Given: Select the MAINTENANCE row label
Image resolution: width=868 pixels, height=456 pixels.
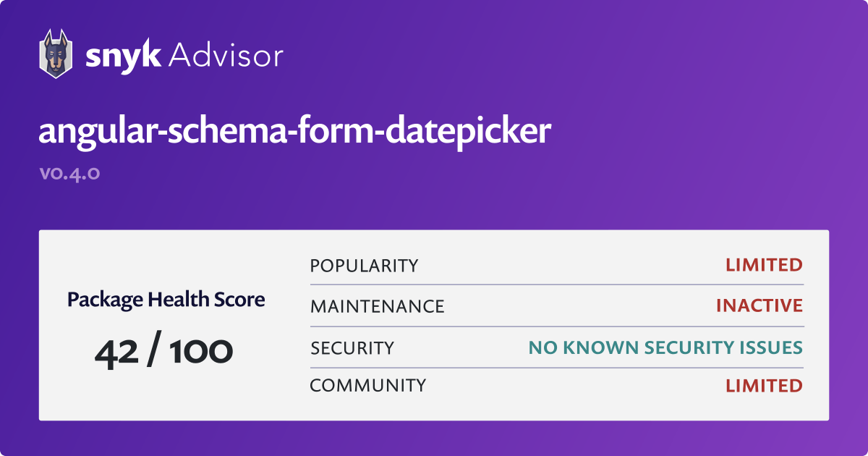Looking at the screenshot, I should [377, 306].
